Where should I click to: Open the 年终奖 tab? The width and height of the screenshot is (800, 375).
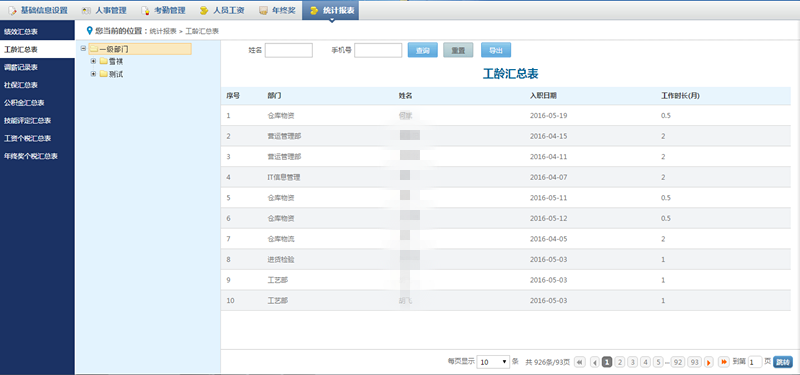[277, 10]
